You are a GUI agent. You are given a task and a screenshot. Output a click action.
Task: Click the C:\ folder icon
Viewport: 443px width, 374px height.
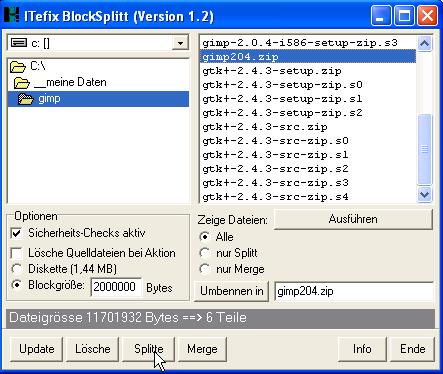coord(18,66)
